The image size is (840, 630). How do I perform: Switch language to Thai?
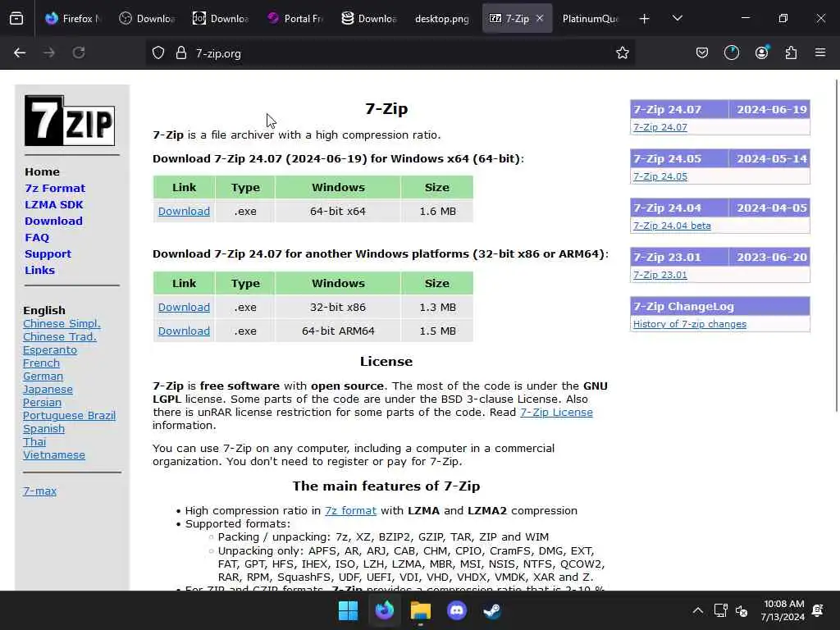[34, 441]
